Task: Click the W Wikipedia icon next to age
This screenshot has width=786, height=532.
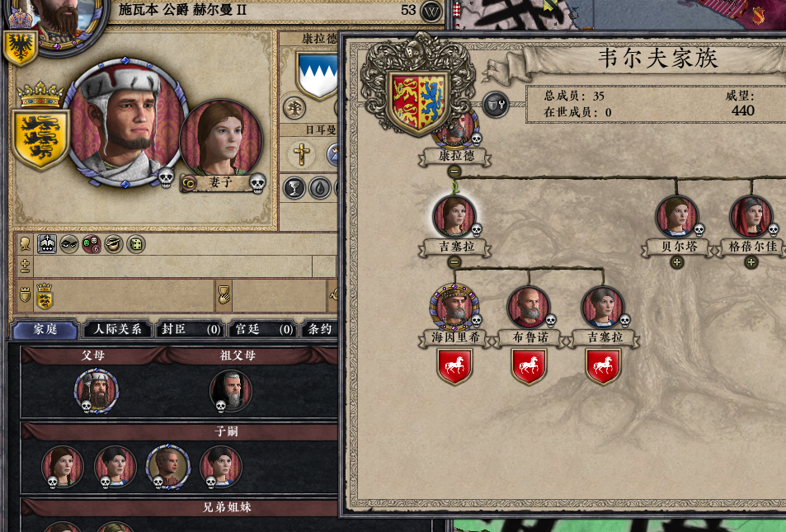Action: tap(431, 11)
